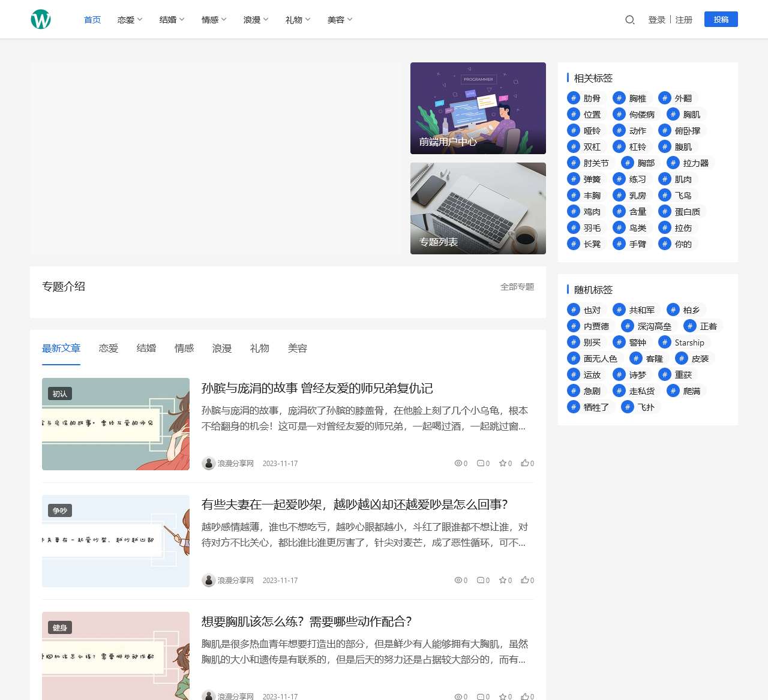The width and height of the screenshot is (768, 700).
Task: Click the star favorite icon on the 健身 article
Action: click(x=502, y=697)
